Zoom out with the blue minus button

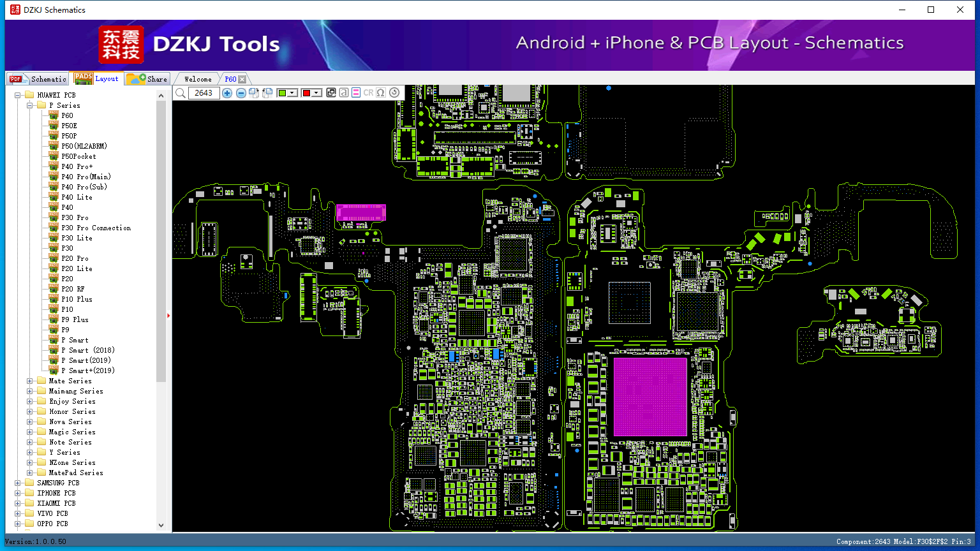tap(241, 93)
